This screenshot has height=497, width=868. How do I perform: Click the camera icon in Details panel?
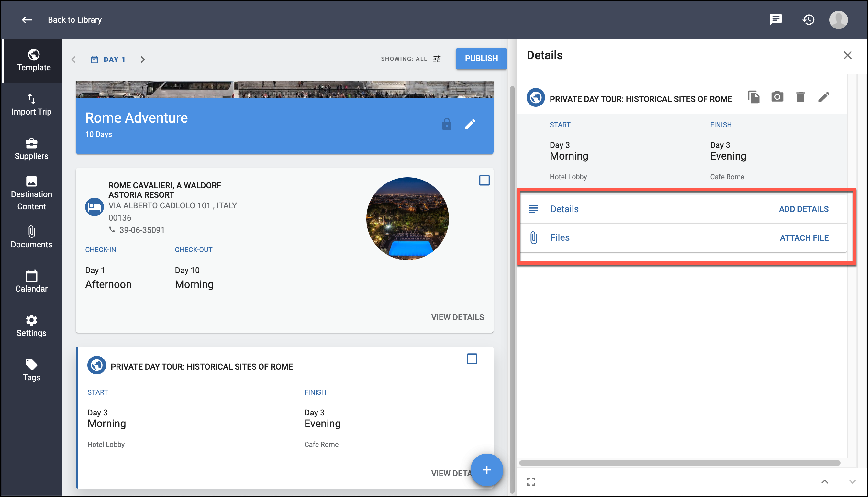777,97
